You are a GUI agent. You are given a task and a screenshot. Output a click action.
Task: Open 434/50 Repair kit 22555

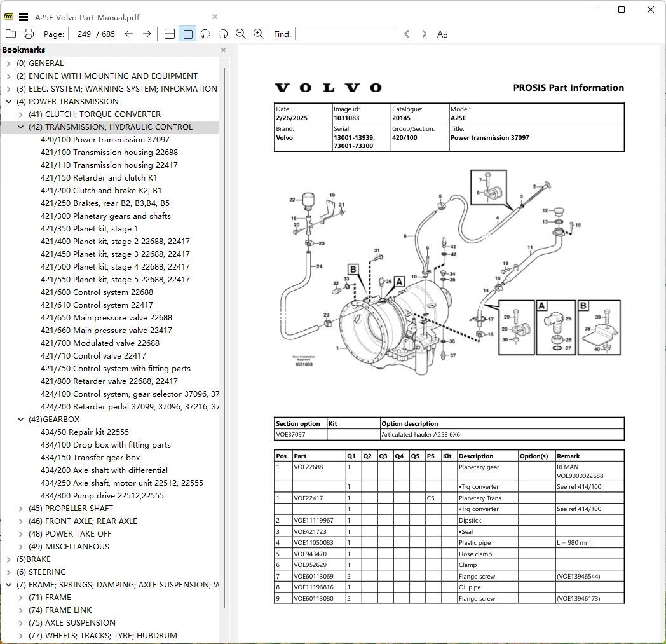(x=85, y=432)
